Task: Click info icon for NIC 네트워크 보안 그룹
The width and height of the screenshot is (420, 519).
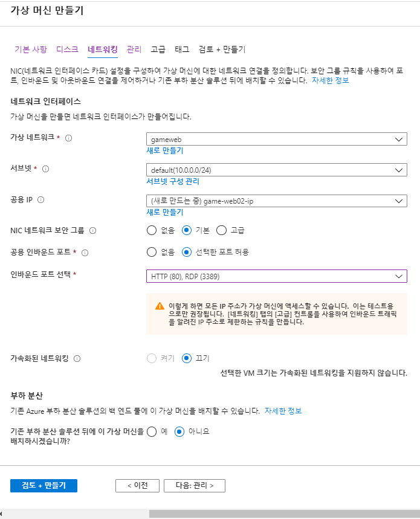Action: pyautogui.click(x=93, y=231)
